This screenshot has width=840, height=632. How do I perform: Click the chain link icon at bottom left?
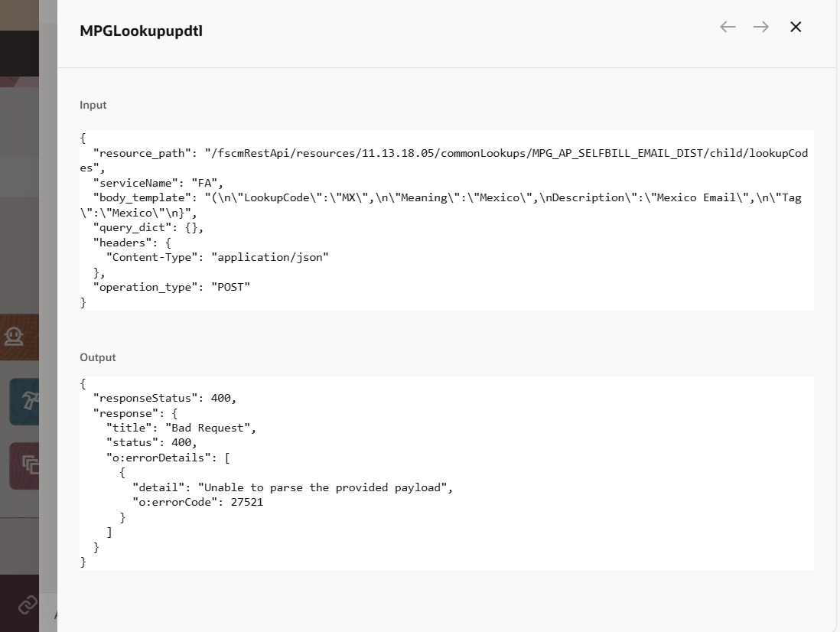[27, 604]
